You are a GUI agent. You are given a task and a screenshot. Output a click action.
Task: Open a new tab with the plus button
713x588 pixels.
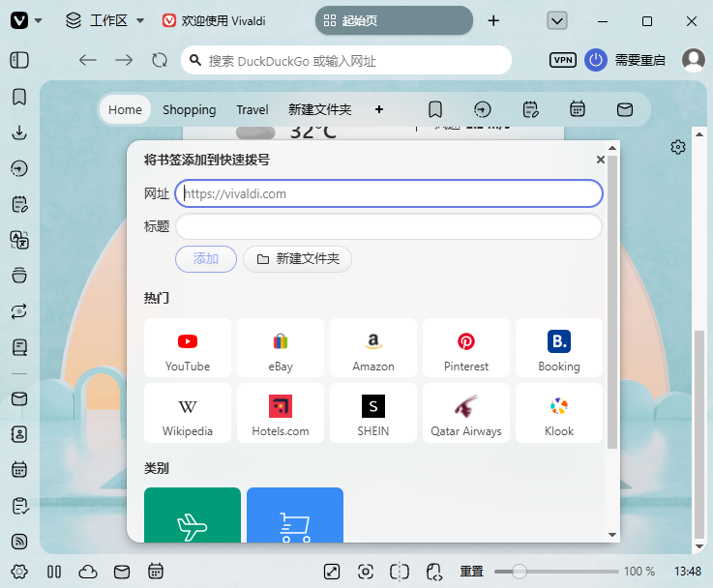pyautogui.click(x=493, y=20)
